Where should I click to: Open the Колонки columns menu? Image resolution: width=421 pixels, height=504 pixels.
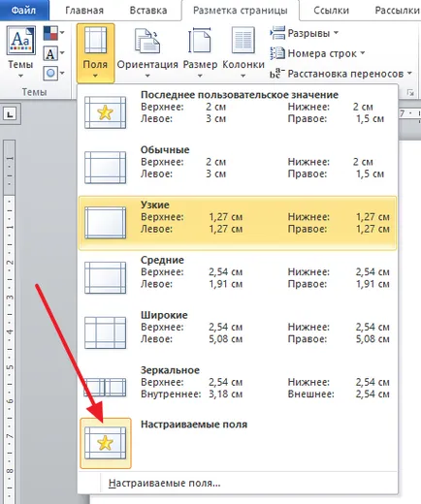tap(243, 52)
